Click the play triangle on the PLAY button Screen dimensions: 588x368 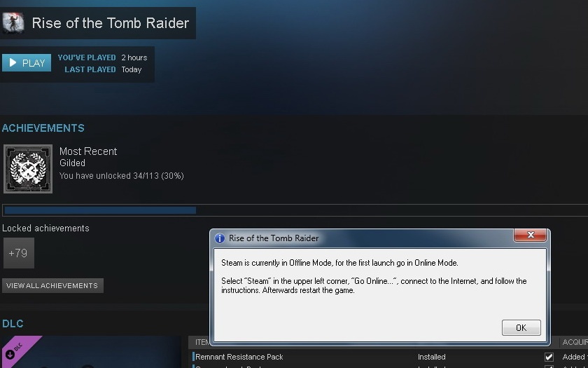(x=13, y=62)
